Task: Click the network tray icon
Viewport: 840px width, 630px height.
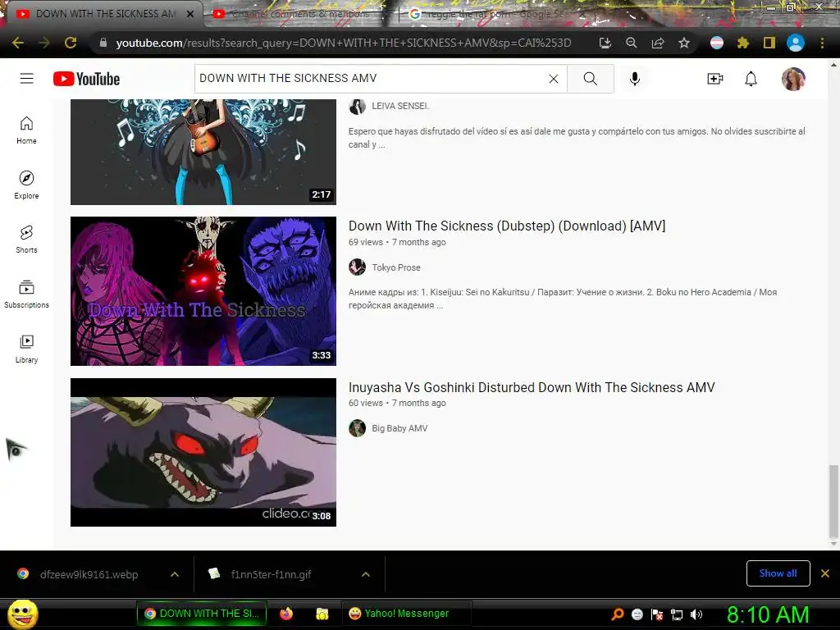Action: tap(677, 614)
